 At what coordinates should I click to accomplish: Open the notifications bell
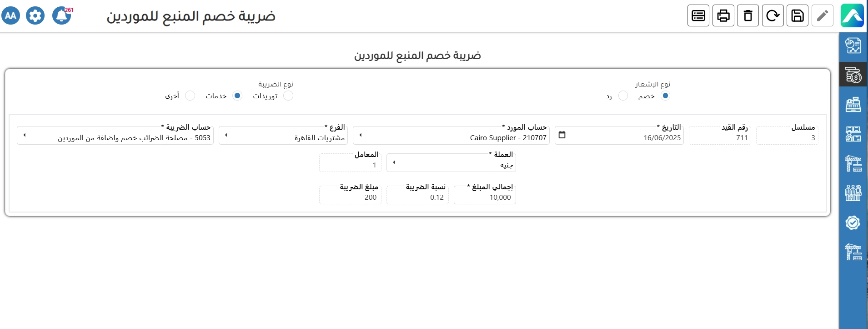[x=61, y=16]
